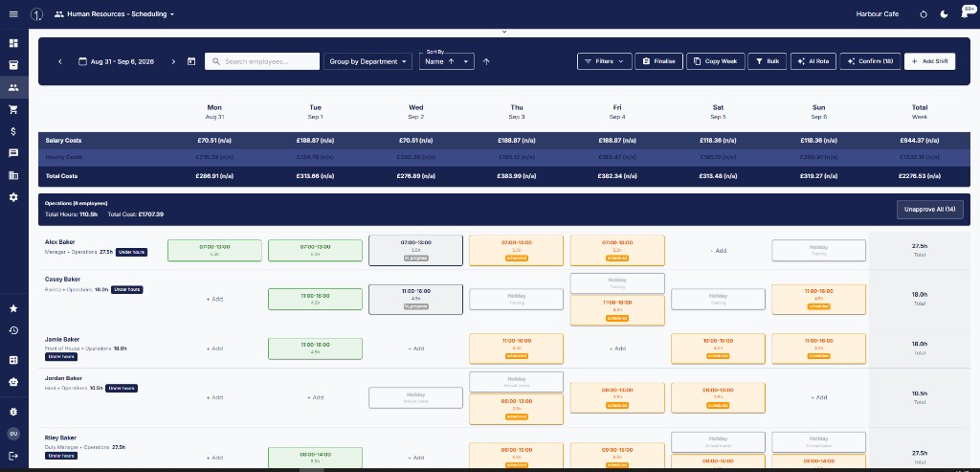Open Jordan Baker's Wednesday Holiday card
This screenshot has width=980, height=472.
pos(415,397)
